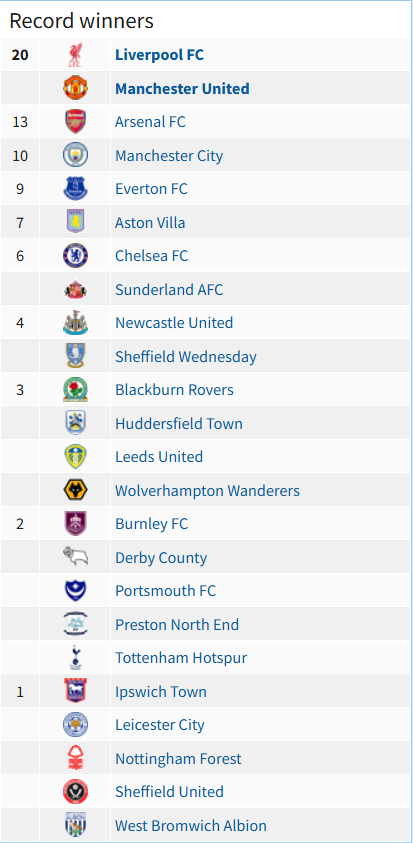Open the Huddersfield Town link
The width and height of the screenshot is (413, 843).
pos(179,423)
